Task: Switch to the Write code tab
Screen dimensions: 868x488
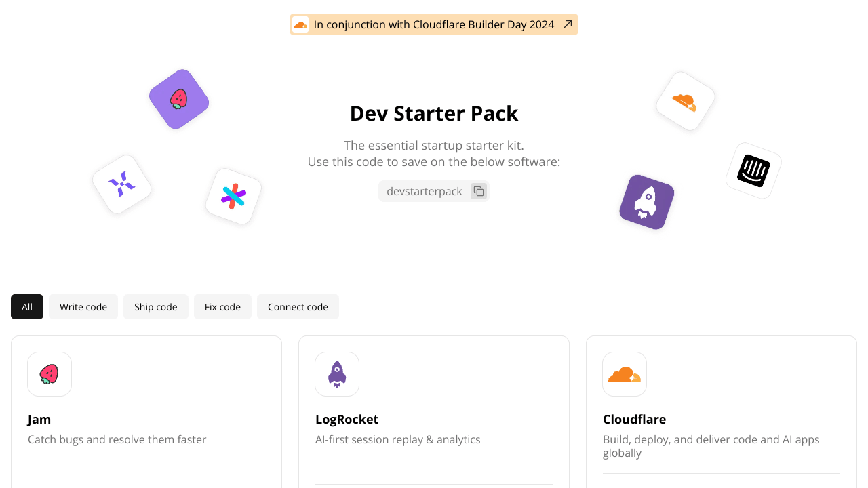Action: coord(83,306)
